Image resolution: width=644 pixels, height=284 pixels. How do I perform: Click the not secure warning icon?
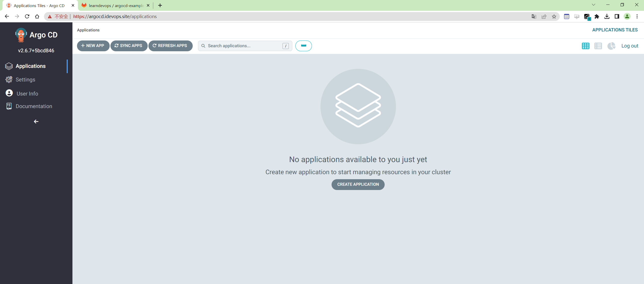[50, 17]
